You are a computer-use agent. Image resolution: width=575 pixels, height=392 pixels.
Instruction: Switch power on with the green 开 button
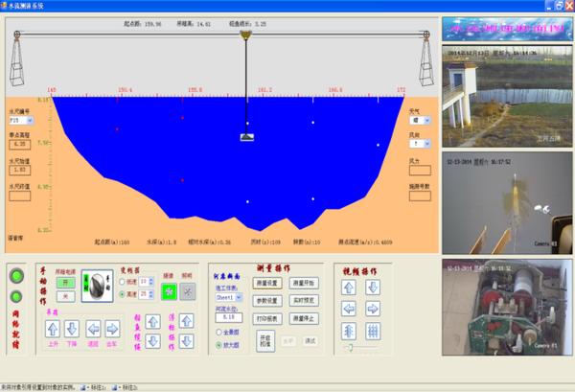(x=66, y=283)
